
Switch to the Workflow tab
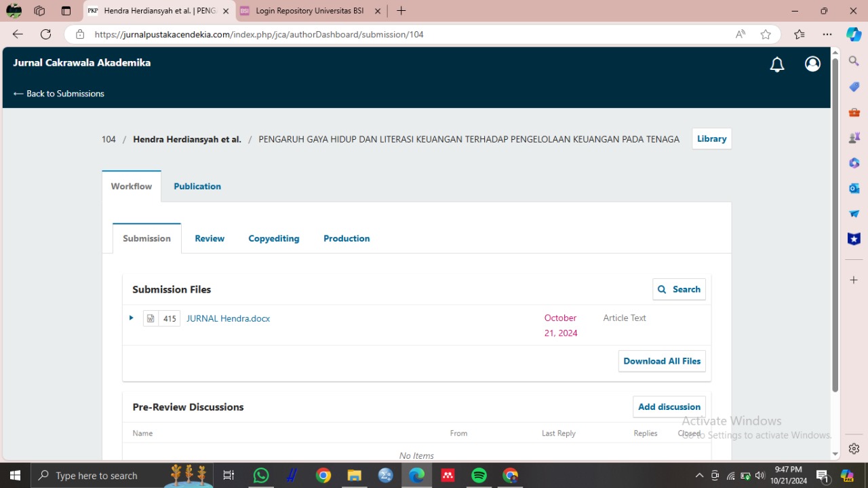132,186
